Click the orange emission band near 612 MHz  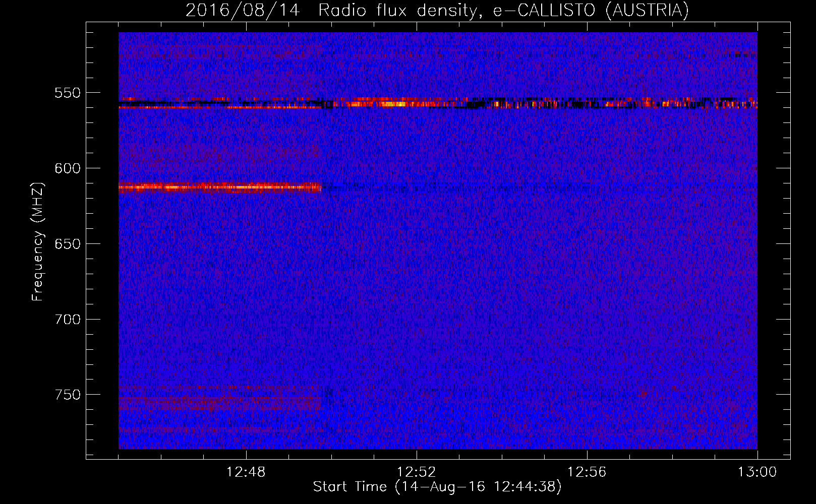[220, 187]
